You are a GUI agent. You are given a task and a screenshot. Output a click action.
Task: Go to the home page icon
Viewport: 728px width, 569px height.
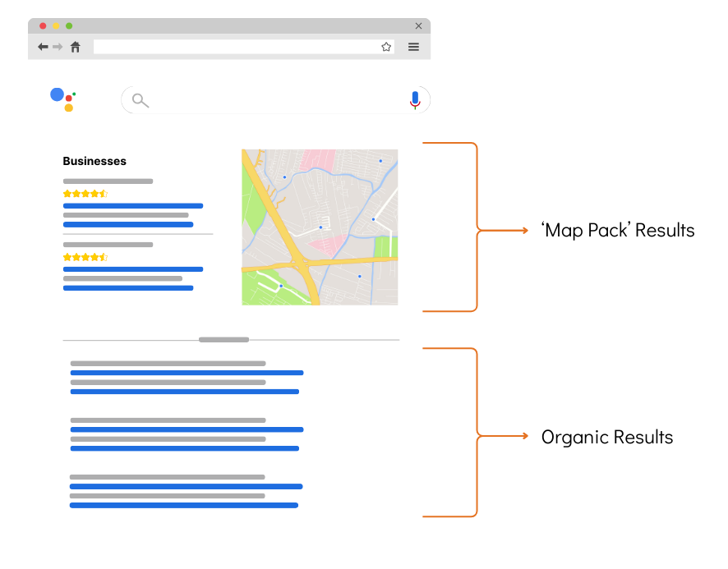(x=76, y=47)
